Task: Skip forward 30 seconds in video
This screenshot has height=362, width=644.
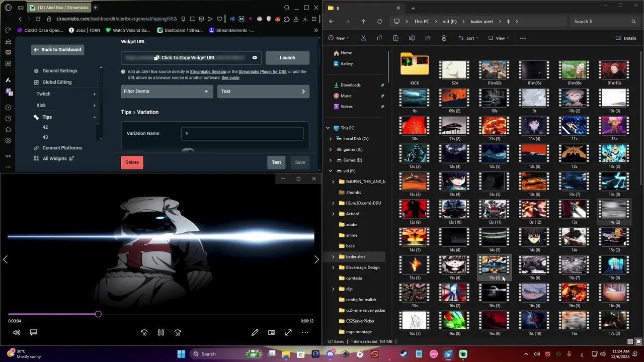Action: pyautogui.click(x=178, y=332)
